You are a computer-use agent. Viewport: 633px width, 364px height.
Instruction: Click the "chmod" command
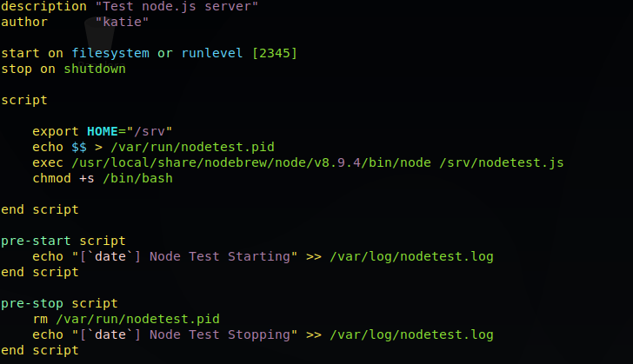point(51,178)
